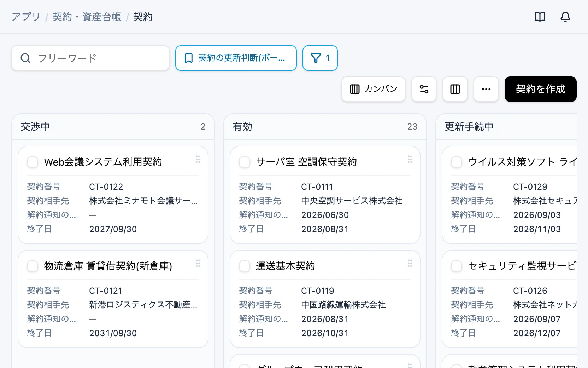588x368 pixels.
Task: Tick the ウイルス対策ソフト card checkbox
Action: coord(457,162)
